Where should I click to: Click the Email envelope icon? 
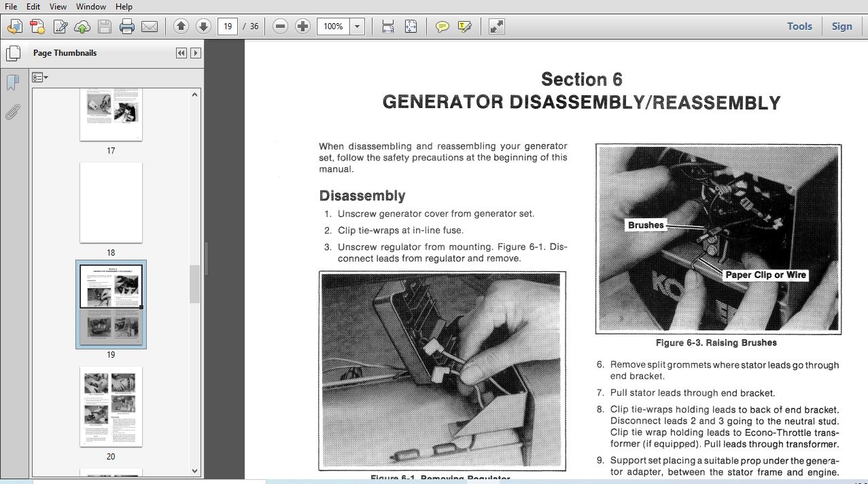pyautogui.click(x=150, y=27)
